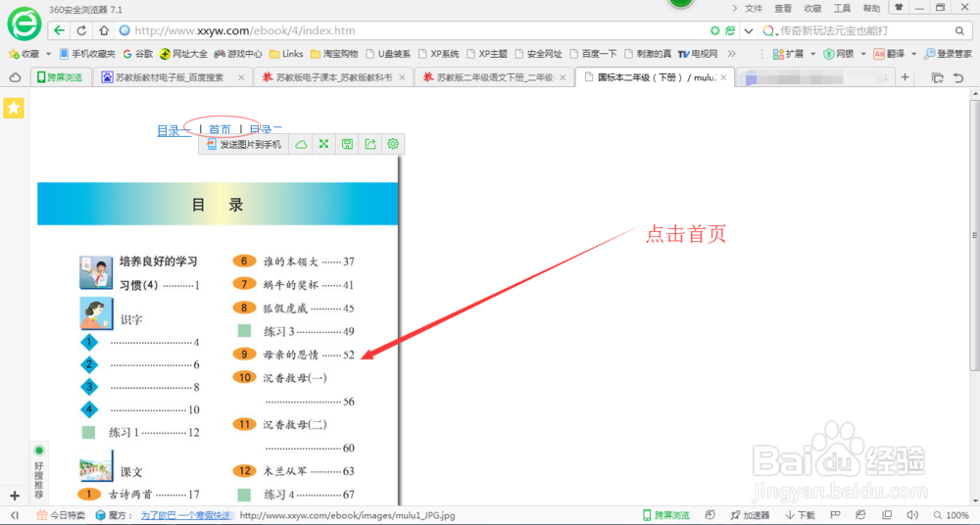Expand 翻译 translate dropdown arrow
Image resolution: width=980 pixels, height=525 pixels.
[x=913, y=55]
